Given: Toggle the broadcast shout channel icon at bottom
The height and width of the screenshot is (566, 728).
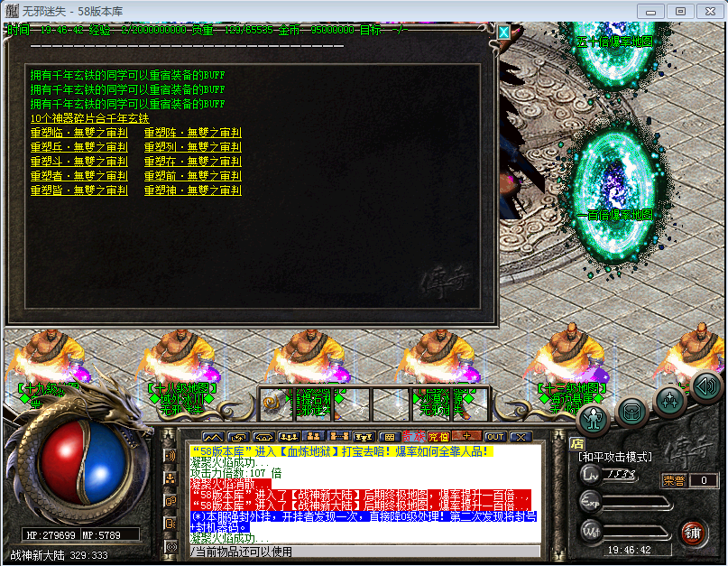Looking at the screenshot, I should (x=170, y=546).
